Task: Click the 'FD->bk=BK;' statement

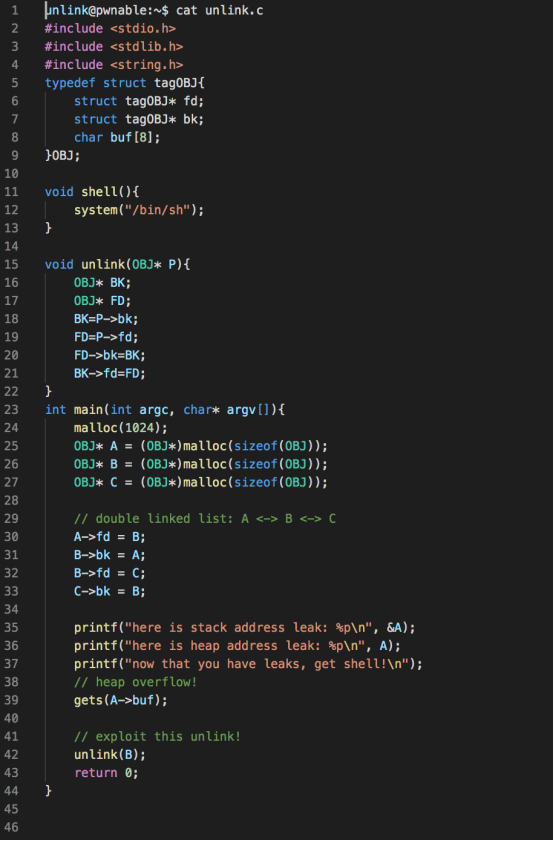Action: pyautogui.click(x=109, y=355)
